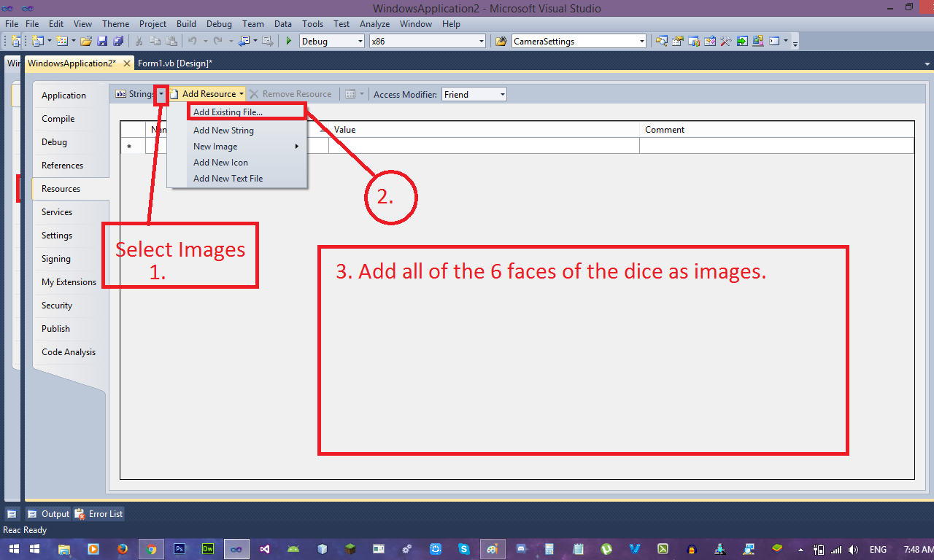The image size is (934, 560).
Task: Click the Comment column header
Action: click(x=777, y=130)
